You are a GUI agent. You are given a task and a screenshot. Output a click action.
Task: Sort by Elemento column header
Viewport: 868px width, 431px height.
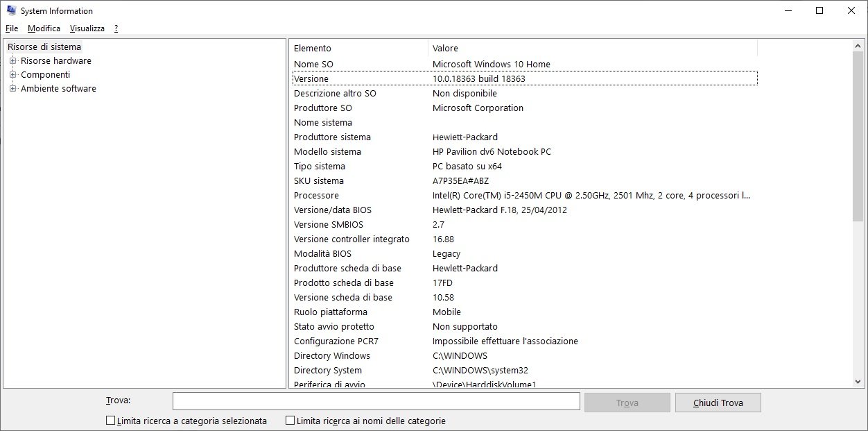click(359, 48)
